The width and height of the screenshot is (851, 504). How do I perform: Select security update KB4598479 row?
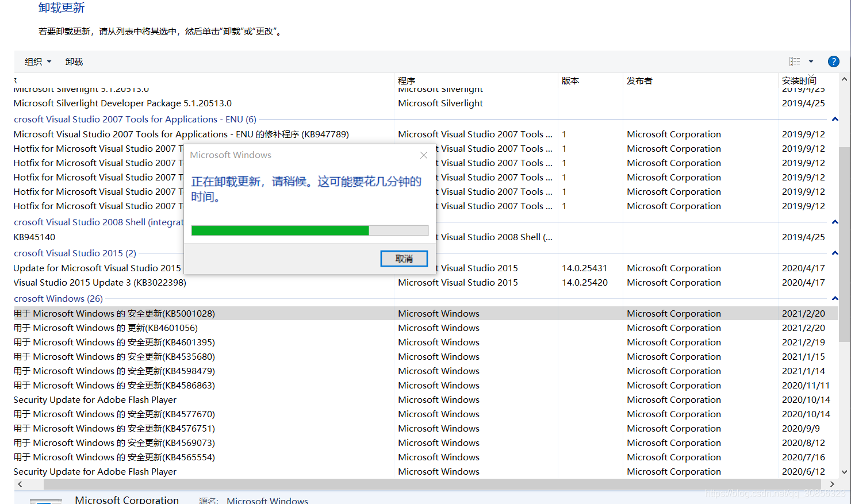425,371
